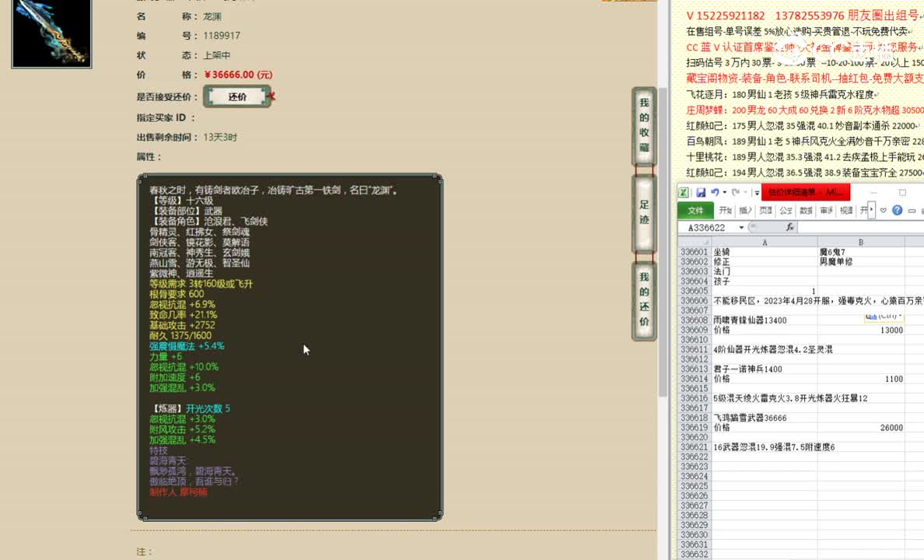Switch to the 公式 Formulas ribbon tab
Screen dimensions: 924x560
786,211
